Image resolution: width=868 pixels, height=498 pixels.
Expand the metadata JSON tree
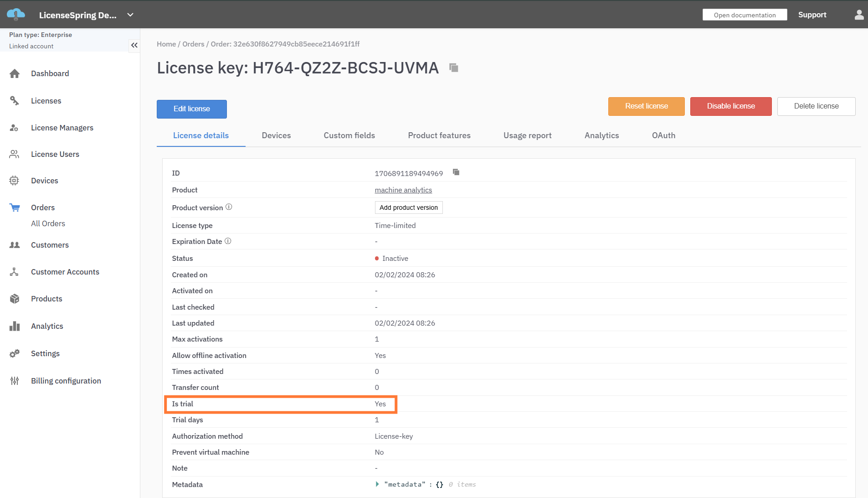tap(377, 484)
